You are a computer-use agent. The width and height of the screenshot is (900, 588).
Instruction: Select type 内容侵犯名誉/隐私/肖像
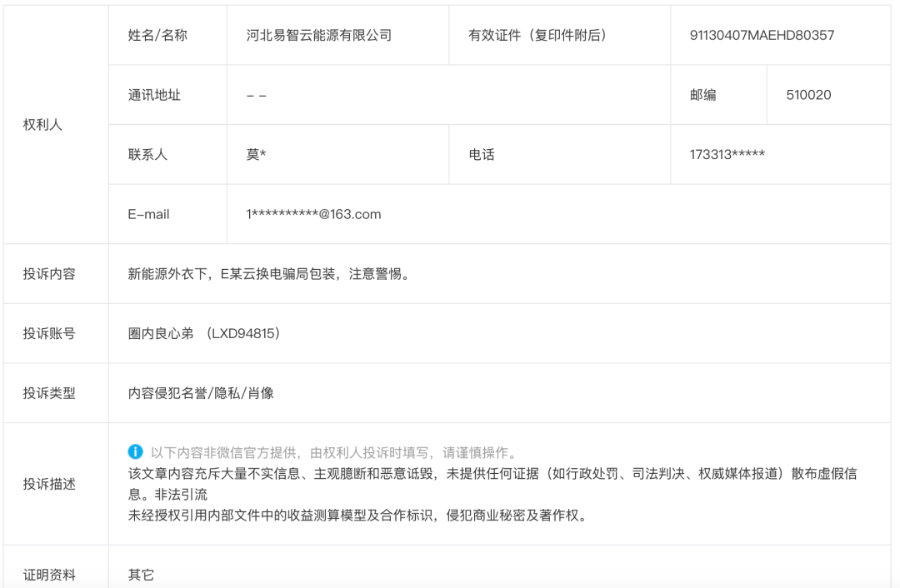(201, 393)
